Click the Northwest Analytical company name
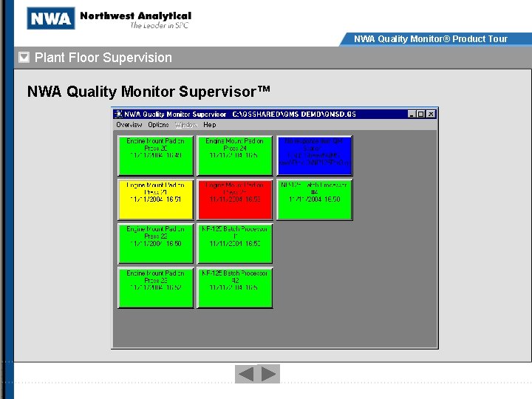Screen dimensions: 532x399 (x=136, y=16)
